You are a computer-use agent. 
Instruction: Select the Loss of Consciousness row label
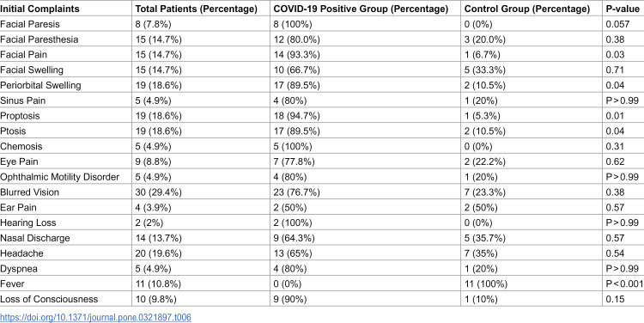[49, 299]
